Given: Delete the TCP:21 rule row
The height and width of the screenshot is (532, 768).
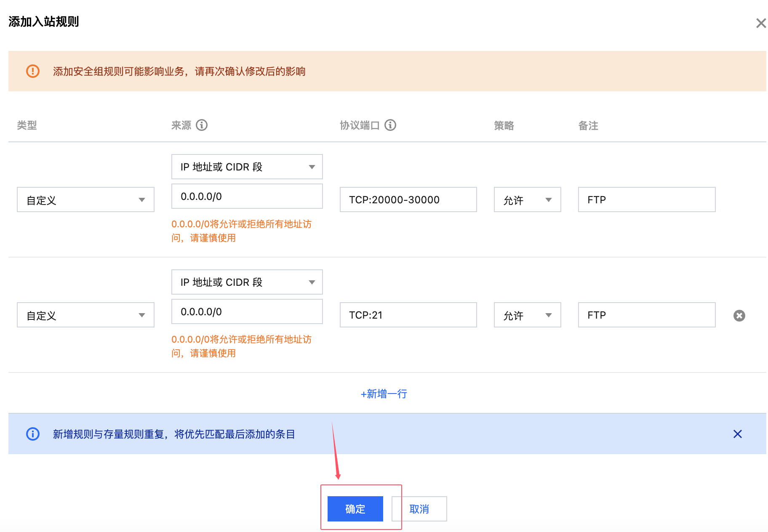Looking at the screenshot, I should tap(739, 315).
